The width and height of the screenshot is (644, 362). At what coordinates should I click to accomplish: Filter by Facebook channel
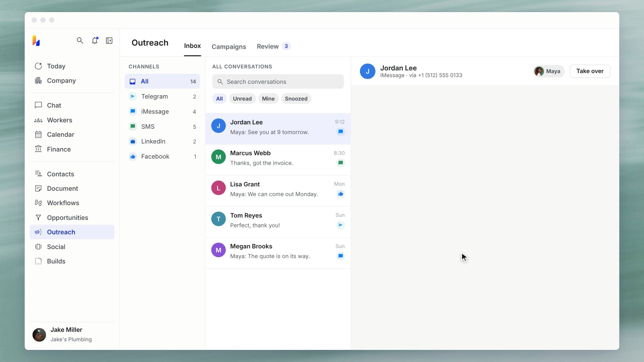point(162,157)
